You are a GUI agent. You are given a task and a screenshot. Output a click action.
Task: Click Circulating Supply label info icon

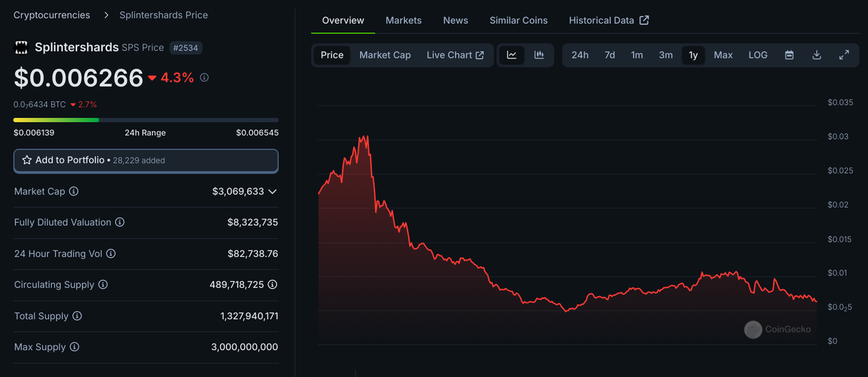[x=102, y=285]
